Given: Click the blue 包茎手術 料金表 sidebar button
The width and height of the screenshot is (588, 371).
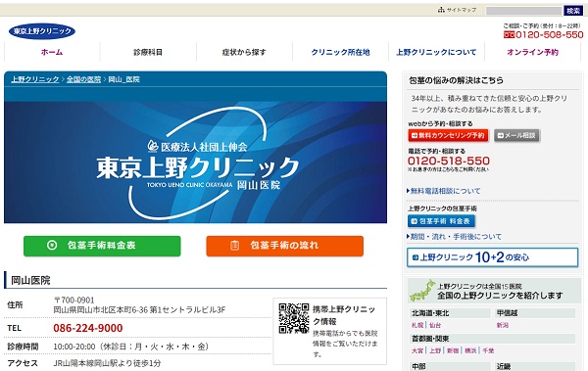Looking at the screenshot, I should tap(441, 221).
